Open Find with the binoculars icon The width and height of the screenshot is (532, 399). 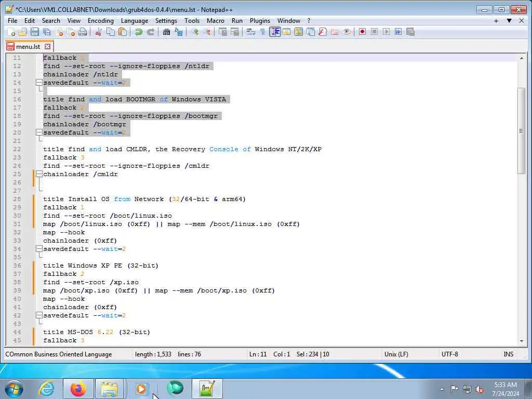pos(166,32)
